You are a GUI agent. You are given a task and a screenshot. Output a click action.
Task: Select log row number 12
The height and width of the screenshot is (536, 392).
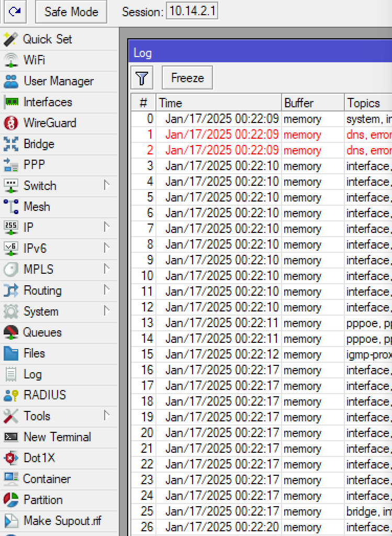tap(262, 307)
